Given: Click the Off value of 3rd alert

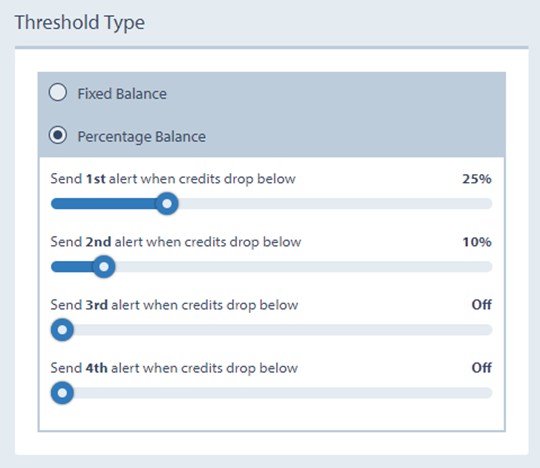Looking at the screenshot, I should click(481, 305).
